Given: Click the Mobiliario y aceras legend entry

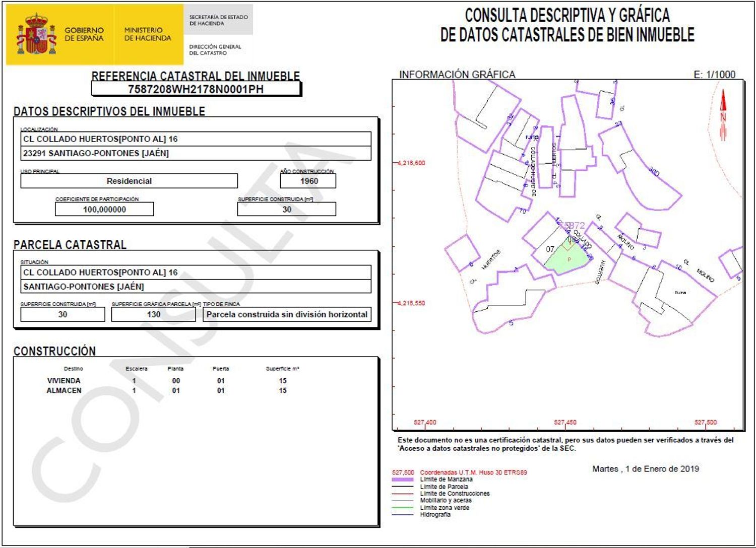Looking at the screenshot, I should [446, 501].
